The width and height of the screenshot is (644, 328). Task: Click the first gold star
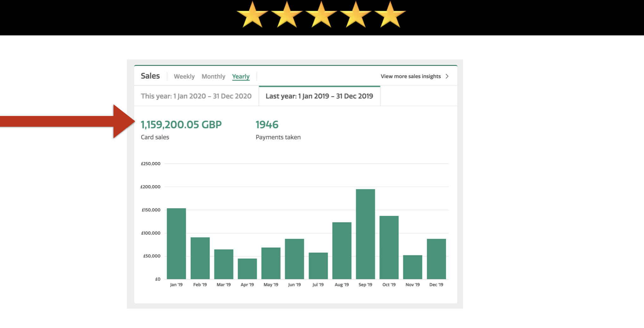coord(252,15)
